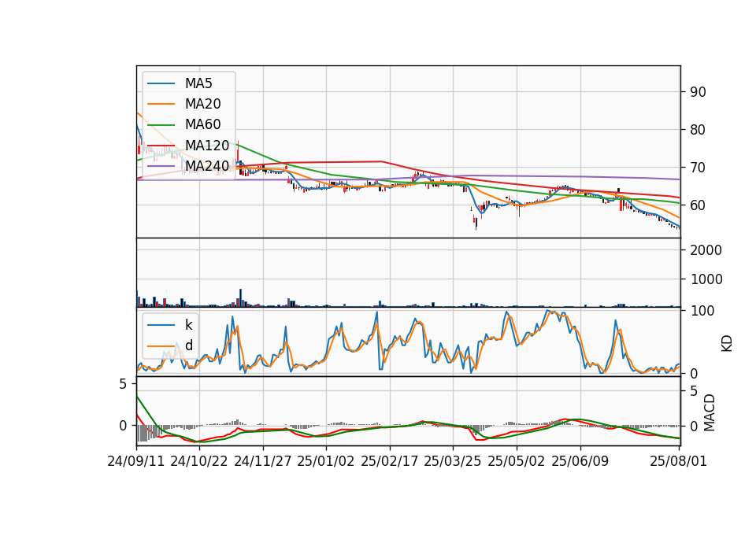Click the price axis value 90

[698, 92]
